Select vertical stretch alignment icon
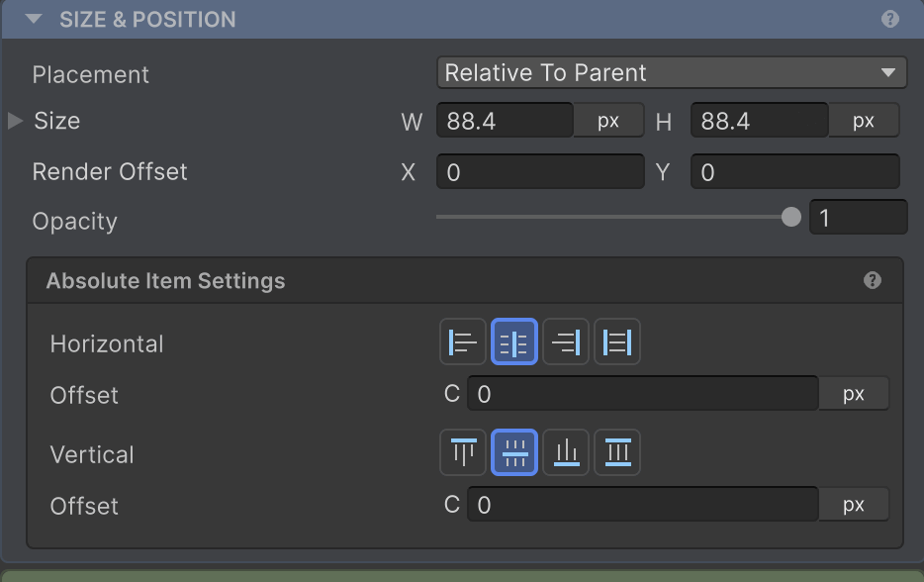The height and width of the screenshot is (582, 924). 617,452
